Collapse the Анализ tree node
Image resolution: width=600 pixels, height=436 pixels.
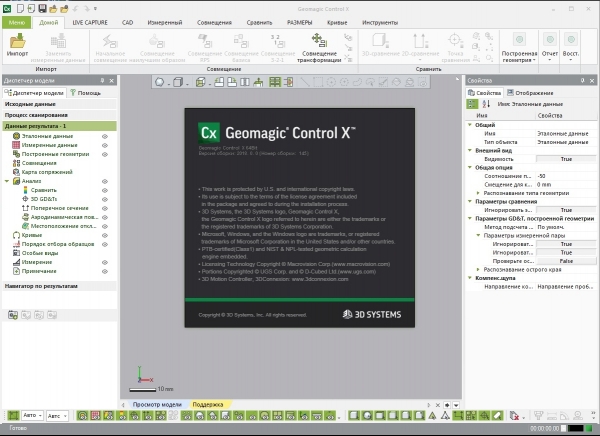(x=7, y=181)
